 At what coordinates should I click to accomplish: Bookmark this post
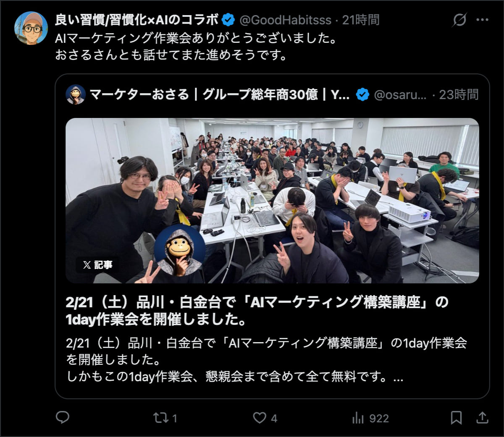tap(456, 418)
